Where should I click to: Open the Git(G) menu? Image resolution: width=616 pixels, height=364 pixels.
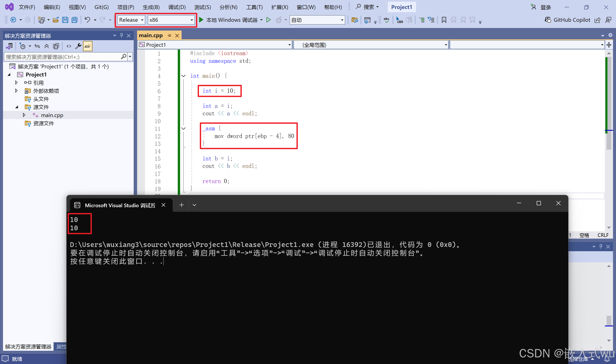(x=101, y=7)
